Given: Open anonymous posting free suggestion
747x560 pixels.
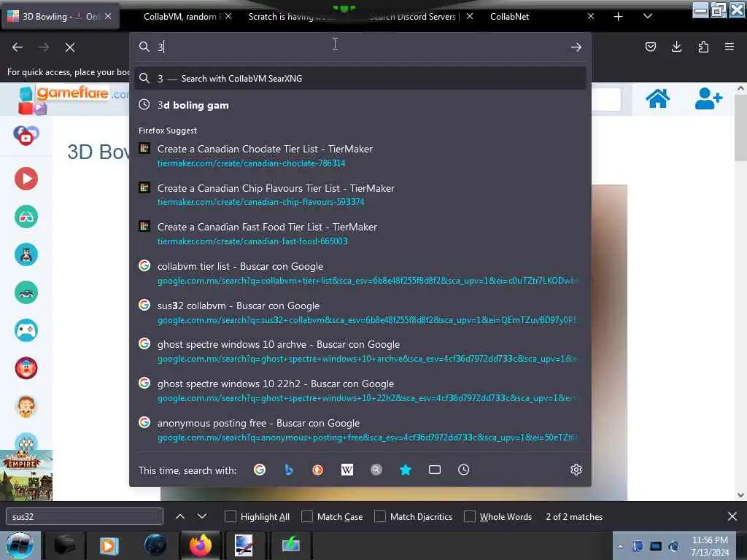Looking at the screenshot, I should pyautogui.click(x=360, y=430).
